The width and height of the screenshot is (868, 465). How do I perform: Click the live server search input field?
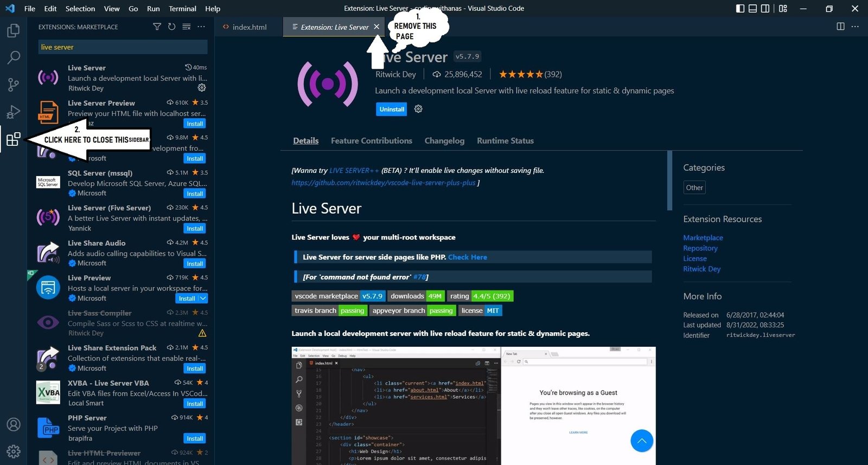(x=123, y=47)
